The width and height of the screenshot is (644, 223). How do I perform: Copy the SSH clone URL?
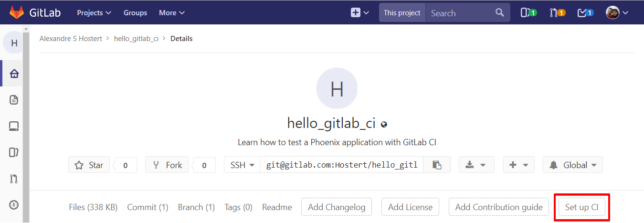436,165
